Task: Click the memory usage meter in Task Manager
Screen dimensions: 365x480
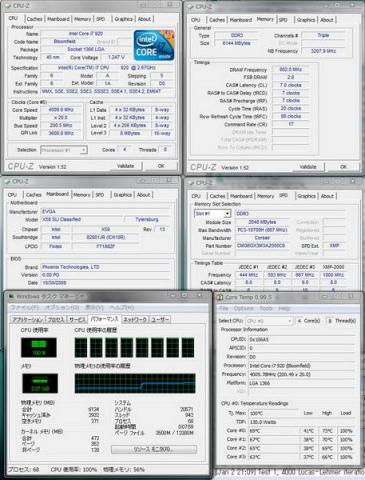Action: (x=40, y=383)
